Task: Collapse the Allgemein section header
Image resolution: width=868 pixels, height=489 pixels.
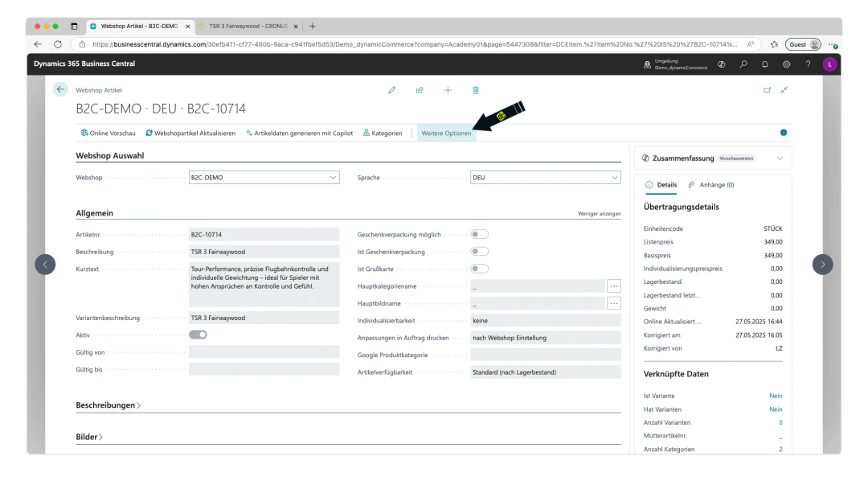Action: [x=94, y=213]
